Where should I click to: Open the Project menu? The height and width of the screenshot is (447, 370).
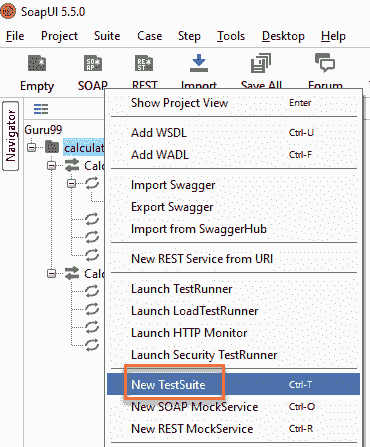(59, 36)
